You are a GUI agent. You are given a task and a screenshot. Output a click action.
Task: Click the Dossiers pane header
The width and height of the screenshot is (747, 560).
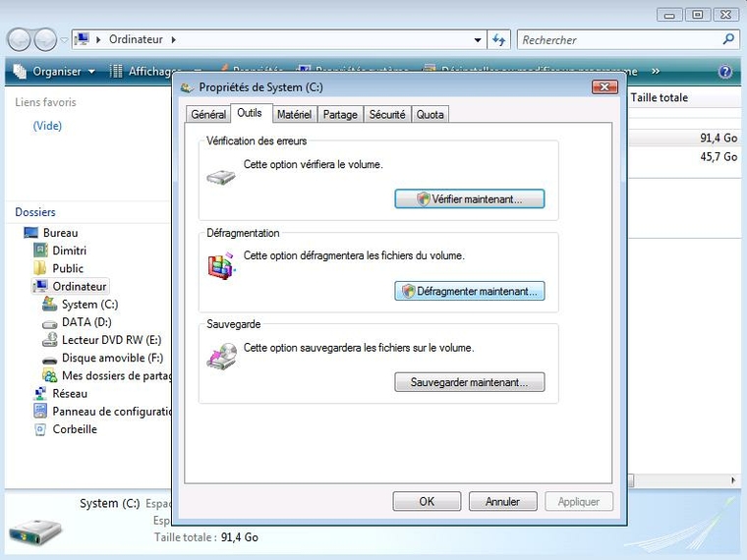[x=35, y=212]
